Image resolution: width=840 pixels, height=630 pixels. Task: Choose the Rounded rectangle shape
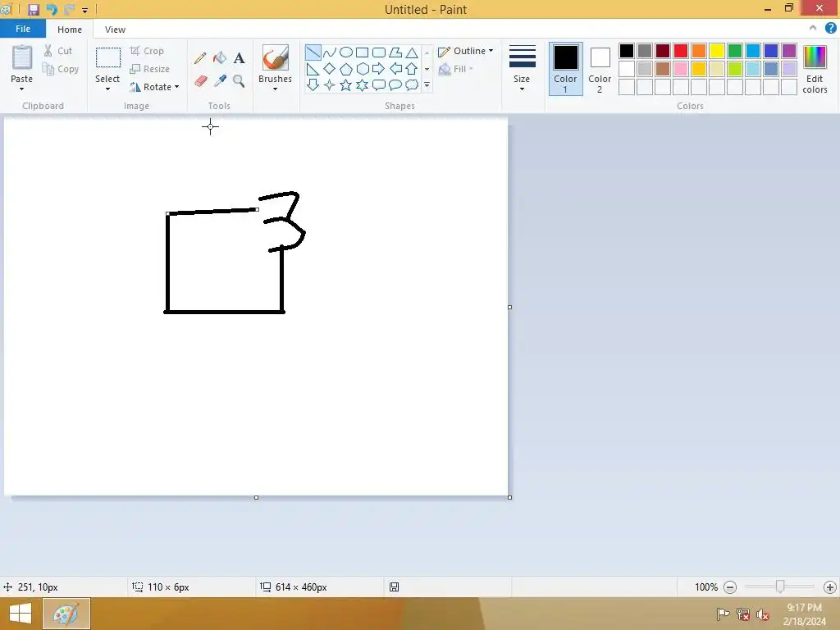pos(379,52)
